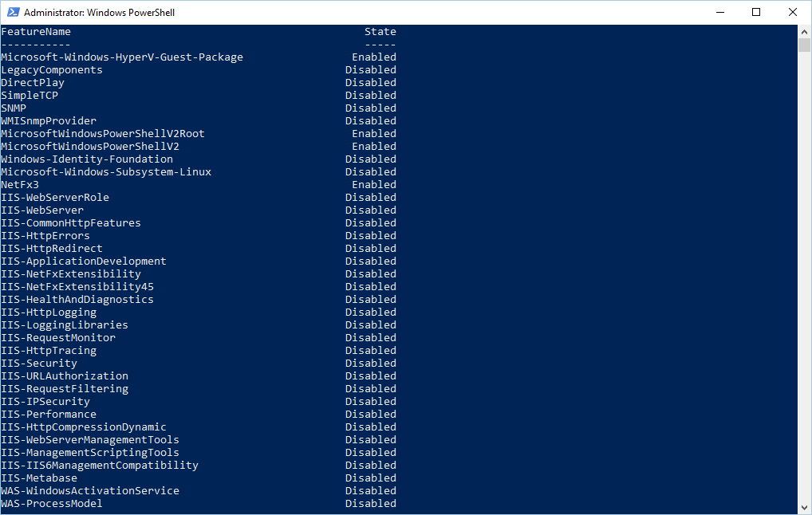Click Enabled state in the NetFx3 row
This screenshot has height=515, width=812.
click(x=374, y=185)
